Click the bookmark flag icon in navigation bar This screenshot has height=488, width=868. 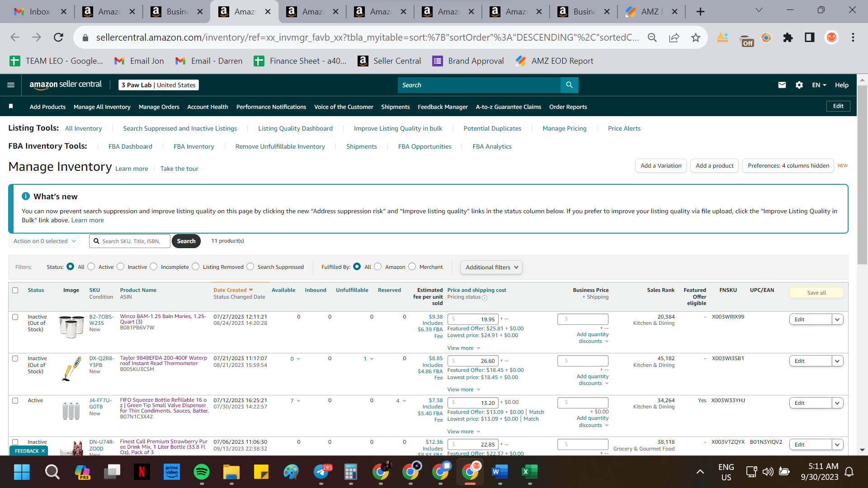(11, 106)
